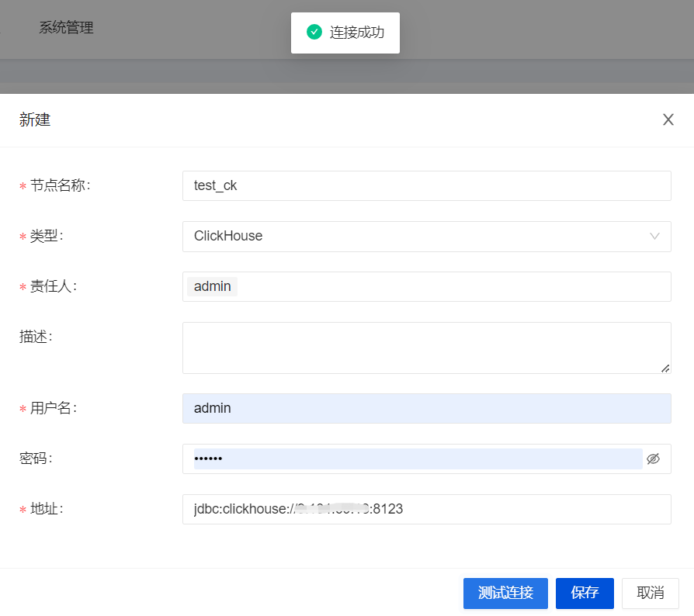Click the 新建 dialog title
The width and height of the screenshot is (694, 616).
tap(35, 119)
